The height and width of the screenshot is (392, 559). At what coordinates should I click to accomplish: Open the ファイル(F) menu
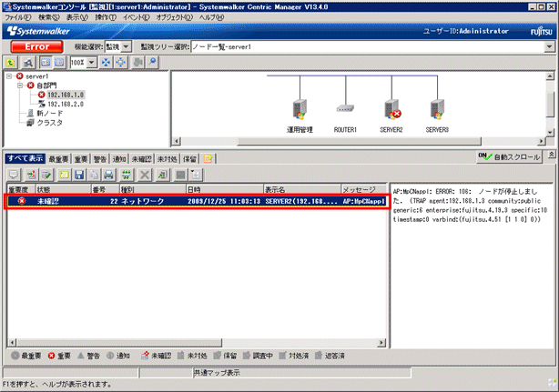17,17
